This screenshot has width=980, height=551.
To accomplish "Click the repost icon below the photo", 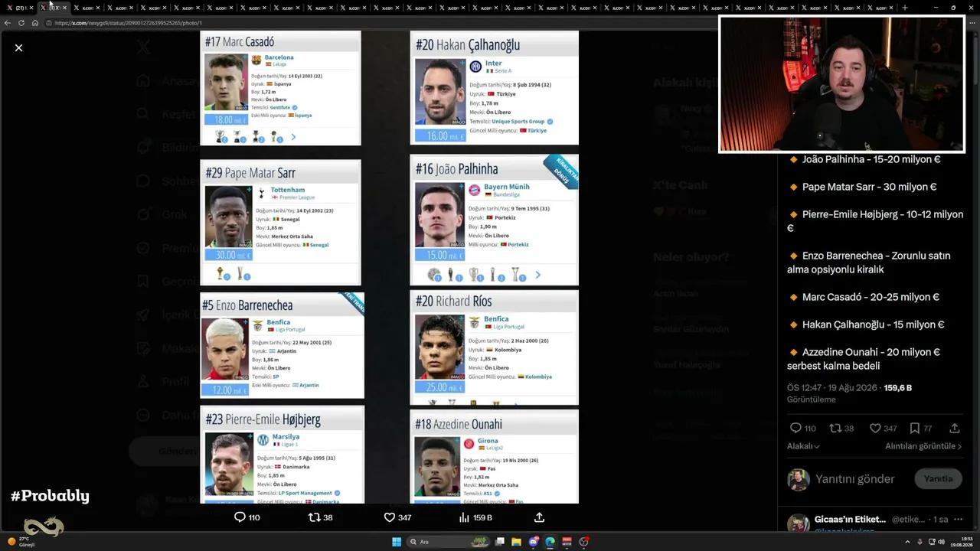I will pos(314,517).
